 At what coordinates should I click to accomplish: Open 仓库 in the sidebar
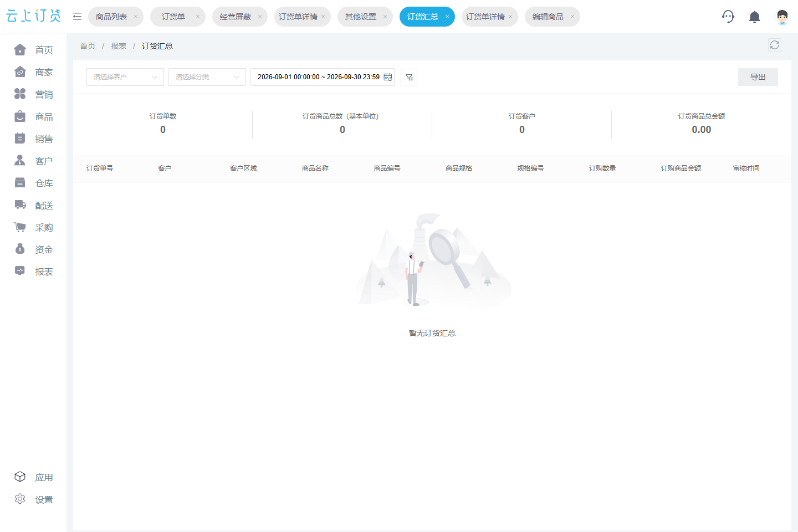click(x=33, y=183)
